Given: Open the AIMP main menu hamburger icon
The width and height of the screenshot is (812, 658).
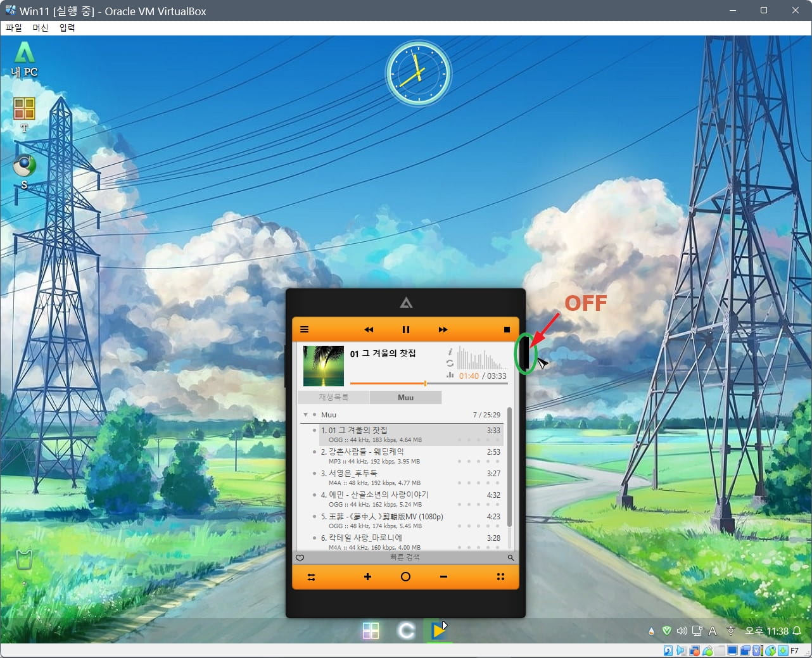Looking at the screenshot, I should [x=304, y=329].
